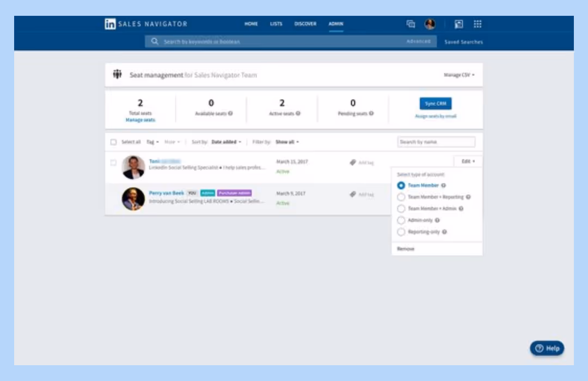This screenshot has height=381, width=588.
Task: Open the Manage CSV dropdown
Action: (x=459, y=75)
